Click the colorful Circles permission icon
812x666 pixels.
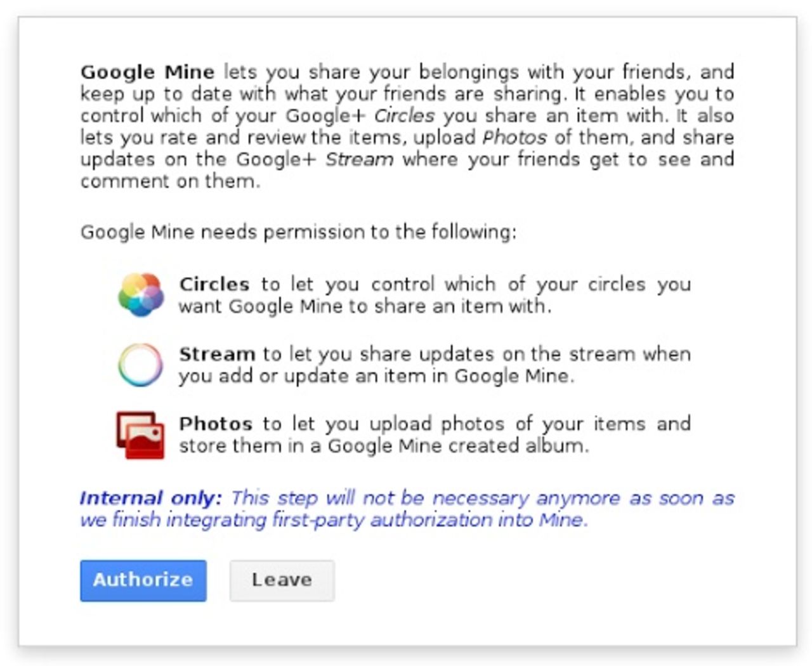tap(141, 294)
